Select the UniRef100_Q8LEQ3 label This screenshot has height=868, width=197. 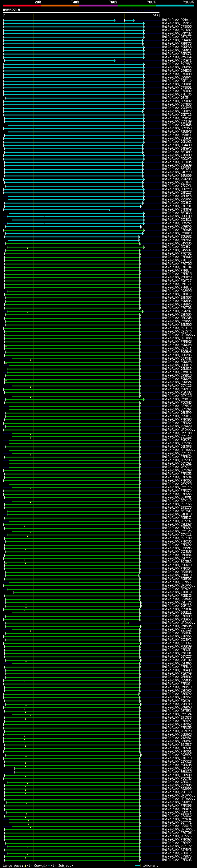[x=177, y=216]
